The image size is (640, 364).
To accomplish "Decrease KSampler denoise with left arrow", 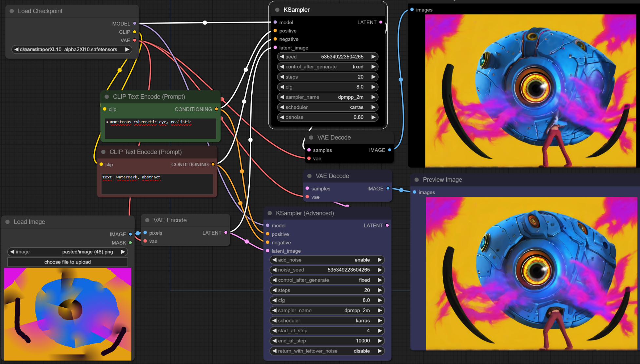I will click(x=282, y=117).
